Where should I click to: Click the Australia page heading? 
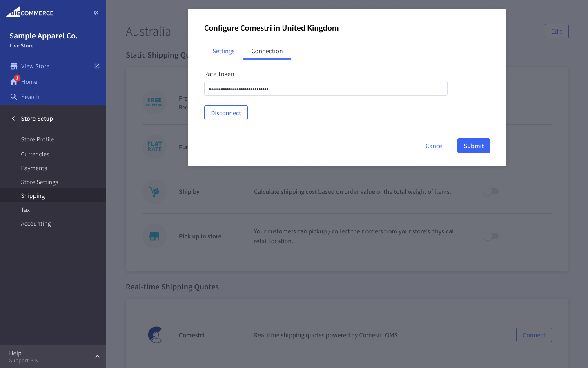point(148,31)
